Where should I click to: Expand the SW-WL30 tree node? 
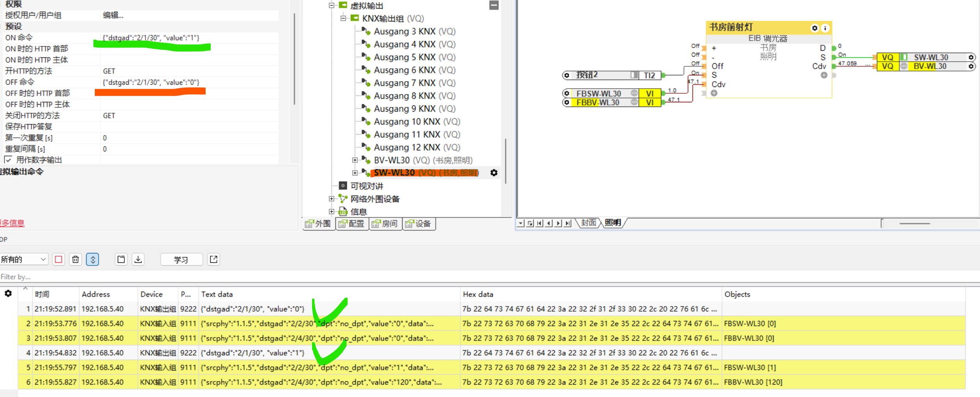(x=355, y=173)
